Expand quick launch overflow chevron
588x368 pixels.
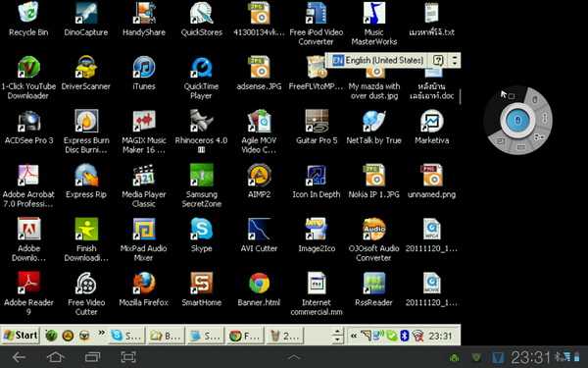[x=101, y=333]
